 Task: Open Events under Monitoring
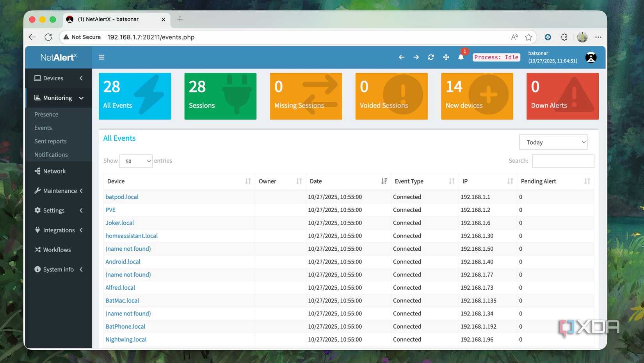click(x=43, y=128)
